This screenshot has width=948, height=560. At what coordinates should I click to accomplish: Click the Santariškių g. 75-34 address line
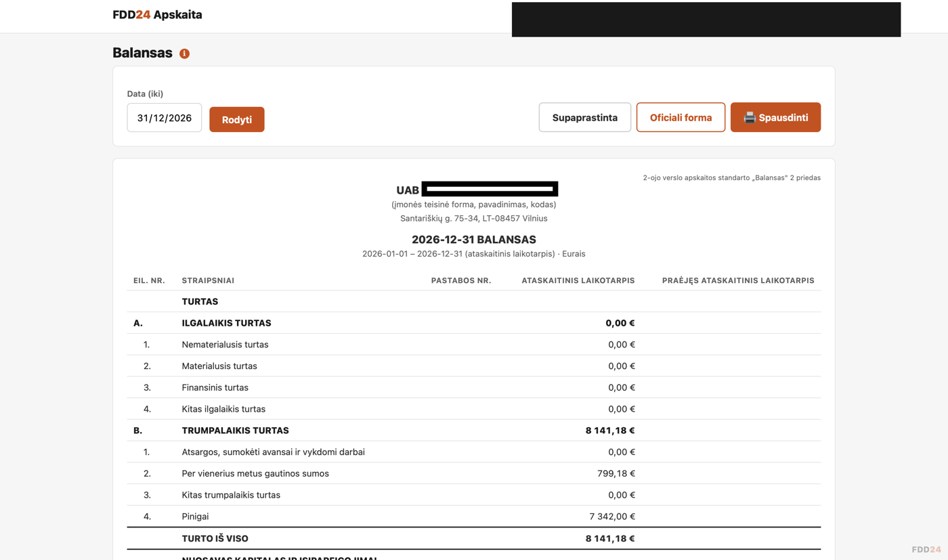474,219
